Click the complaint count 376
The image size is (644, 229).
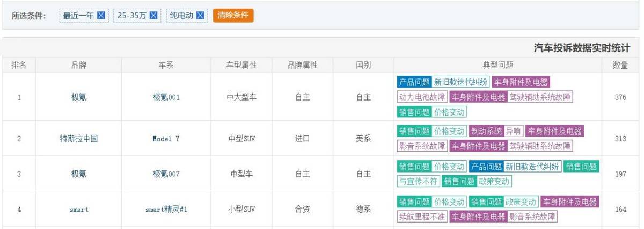[620, 97]
